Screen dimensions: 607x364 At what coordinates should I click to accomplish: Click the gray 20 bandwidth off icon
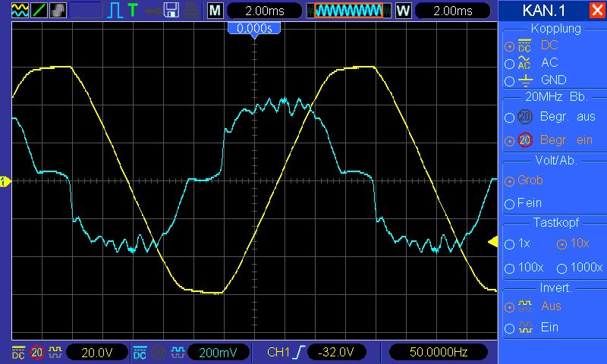(x=525, y=117)
